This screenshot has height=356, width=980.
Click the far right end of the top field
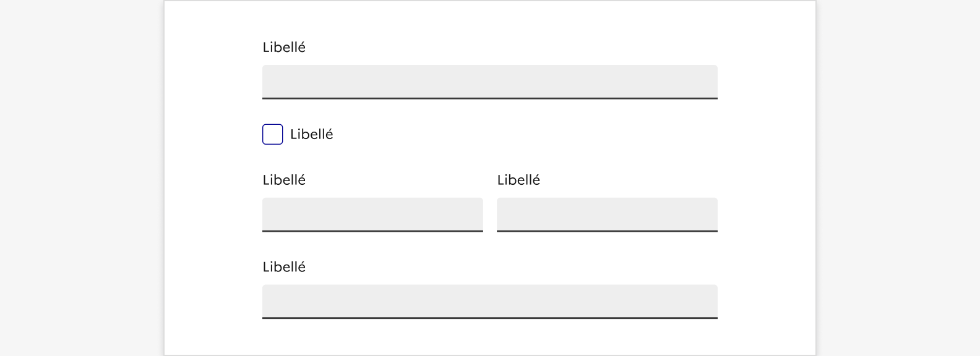pos(710,81)
